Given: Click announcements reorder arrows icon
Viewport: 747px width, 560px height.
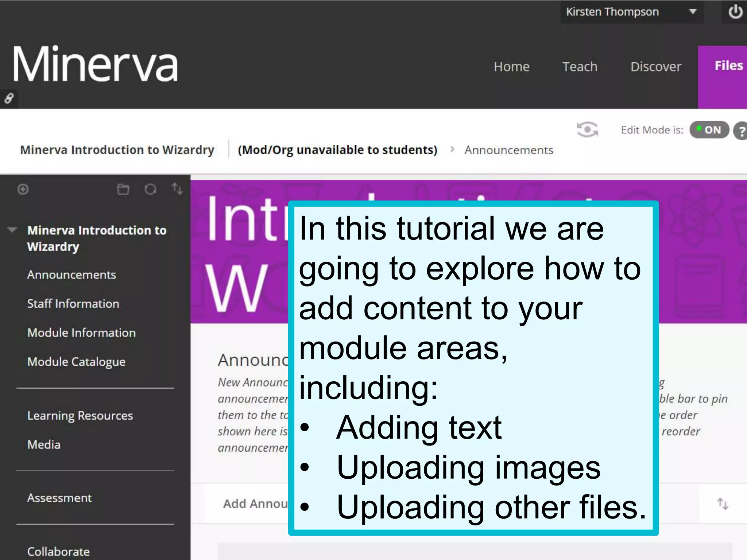Looking at the screenshot, I should coord(723,504).
